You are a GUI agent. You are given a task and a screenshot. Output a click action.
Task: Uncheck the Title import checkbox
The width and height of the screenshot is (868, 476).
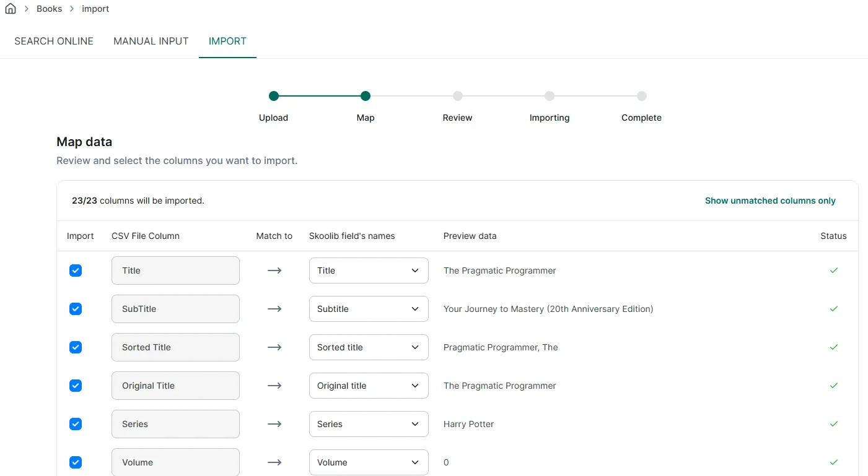tap(76, 270)
